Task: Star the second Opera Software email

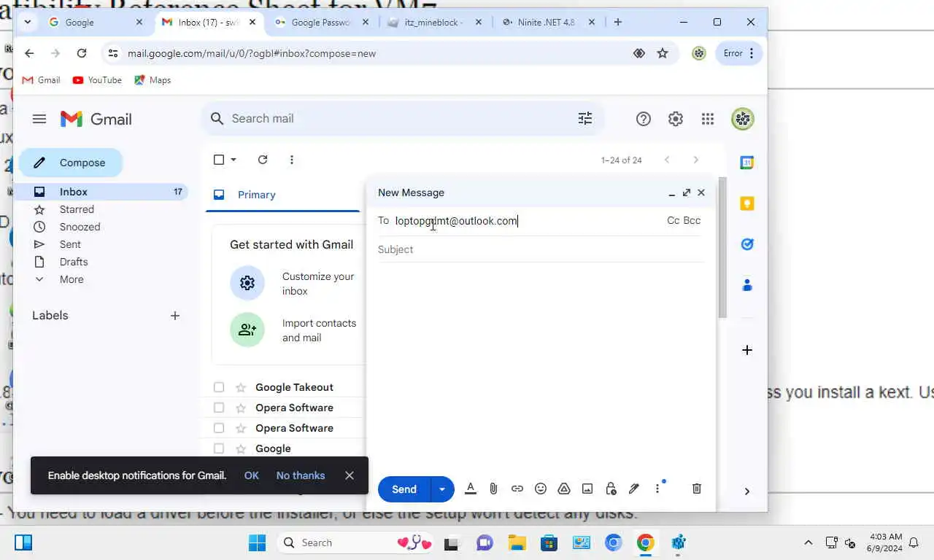Action: pos(240,428)
